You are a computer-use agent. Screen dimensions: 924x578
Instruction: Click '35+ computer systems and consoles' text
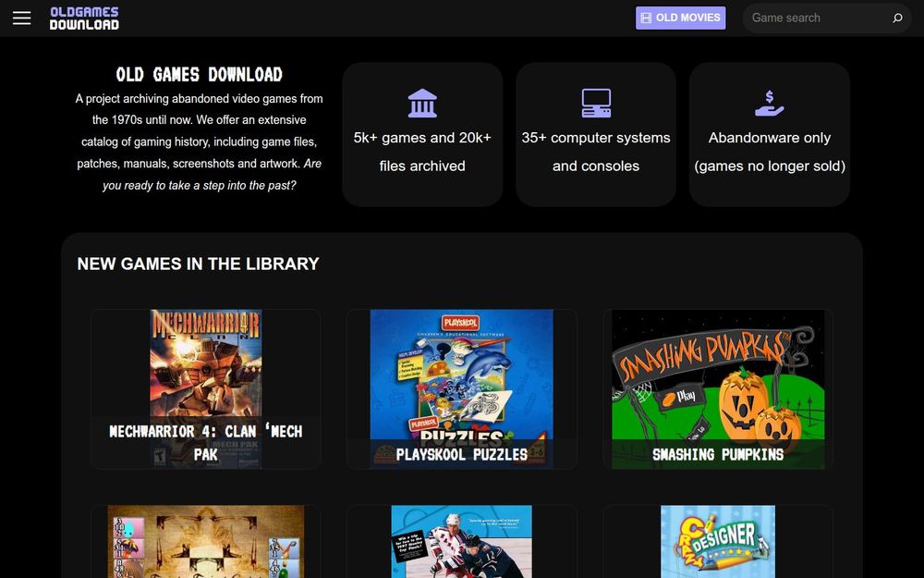(x=596, y=152)
